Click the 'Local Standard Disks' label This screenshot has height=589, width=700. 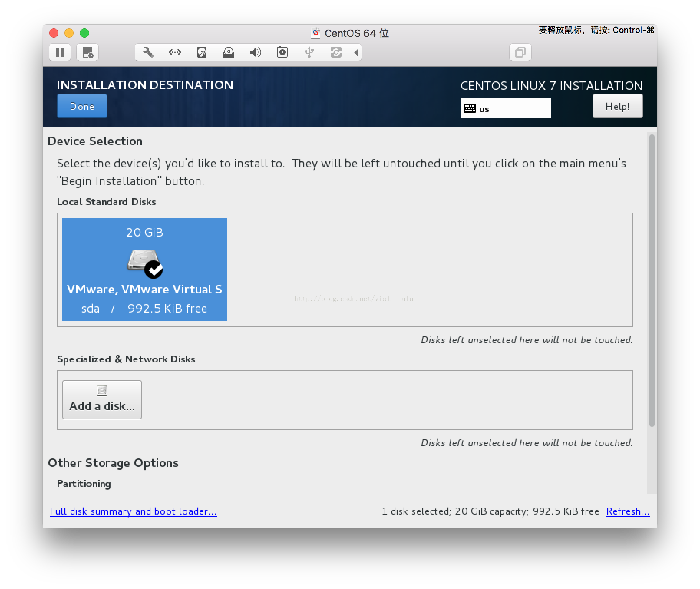click(x=106, y=202)
